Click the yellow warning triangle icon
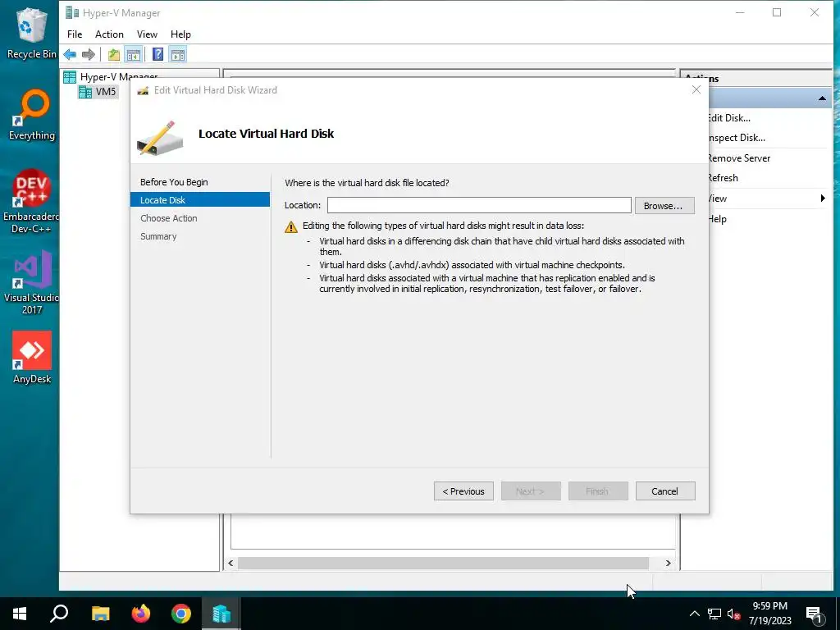 coord(291,226)
